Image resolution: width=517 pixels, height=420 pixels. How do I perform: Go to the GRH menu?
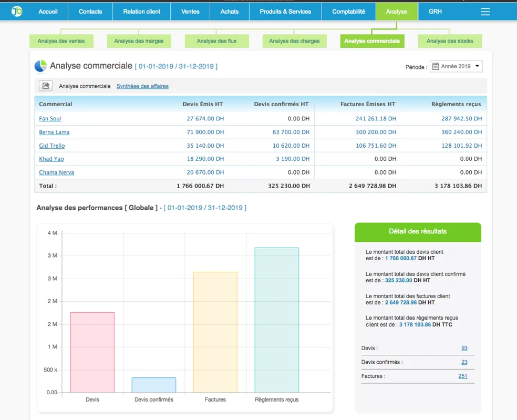click(435, 12)
